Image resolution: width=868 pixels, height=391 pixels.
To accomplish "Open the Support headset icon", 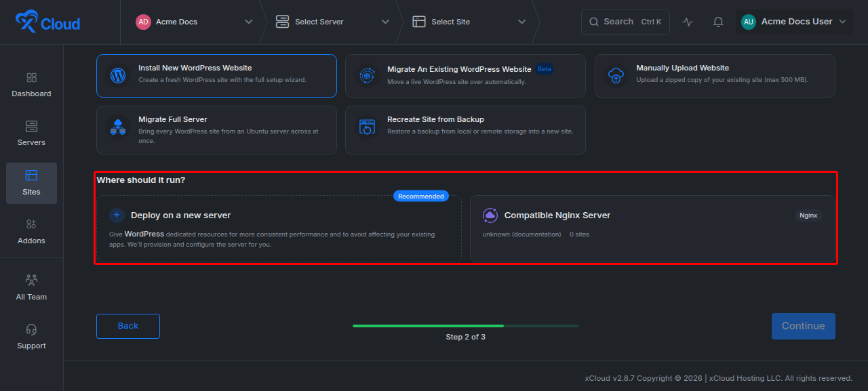I will 31,329.
